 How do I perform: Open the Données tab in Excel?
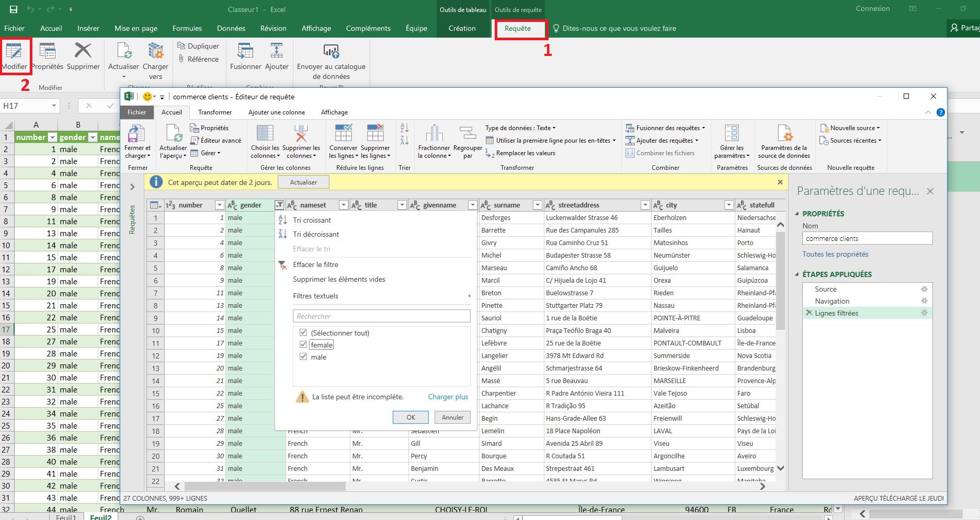(x=231, y=29)
